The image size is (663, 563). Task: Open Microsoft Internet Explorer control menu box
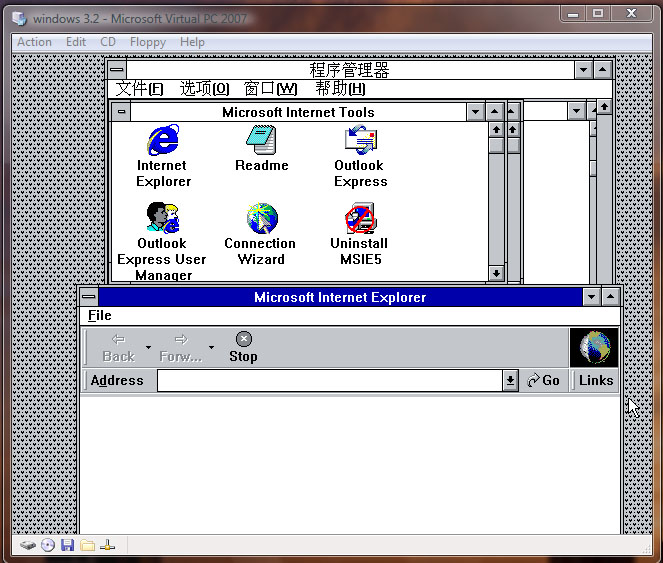89,297
